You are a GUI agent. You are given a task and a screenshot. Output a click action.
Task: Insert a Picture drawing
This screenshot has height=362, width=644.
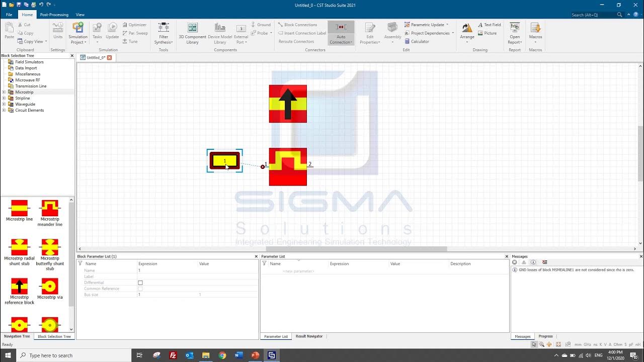pos(487,33)
